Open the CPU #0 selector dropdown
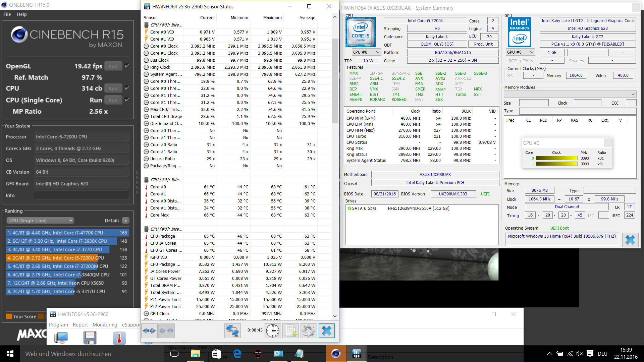The image size is (644, 362). click(x=366, y=52)
